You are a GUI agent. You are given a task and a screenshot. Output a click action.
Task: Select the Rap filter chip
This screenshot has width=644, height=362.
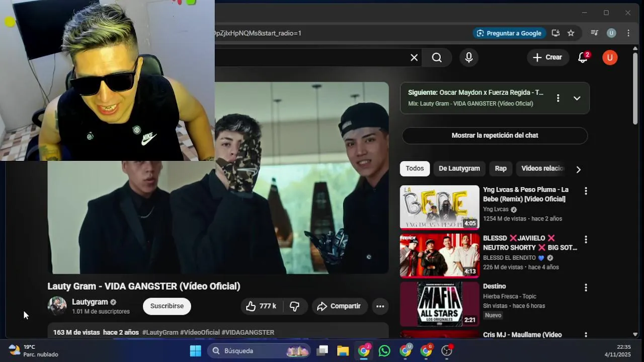coord(501,168)
